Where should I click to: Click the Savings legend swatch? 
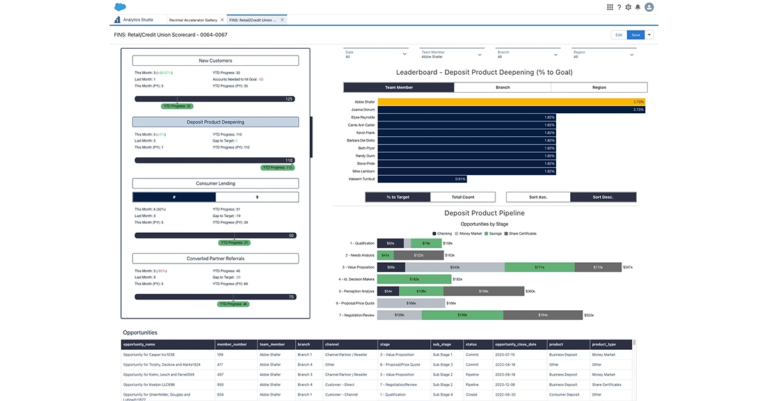486,234
